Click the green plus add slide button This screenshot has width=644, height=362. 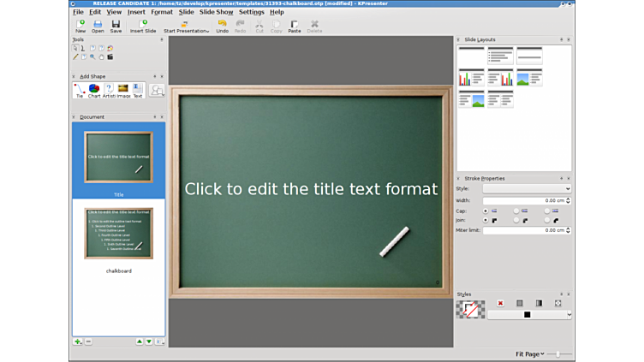pyautogui.click(x=77, y=341)
